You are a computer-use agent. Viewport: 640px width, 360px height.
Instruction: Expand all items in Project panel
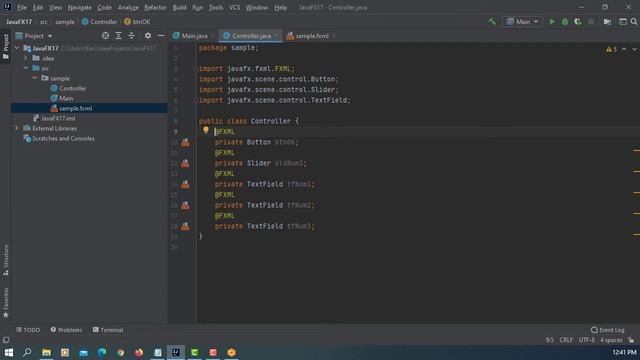pos(118,36)
